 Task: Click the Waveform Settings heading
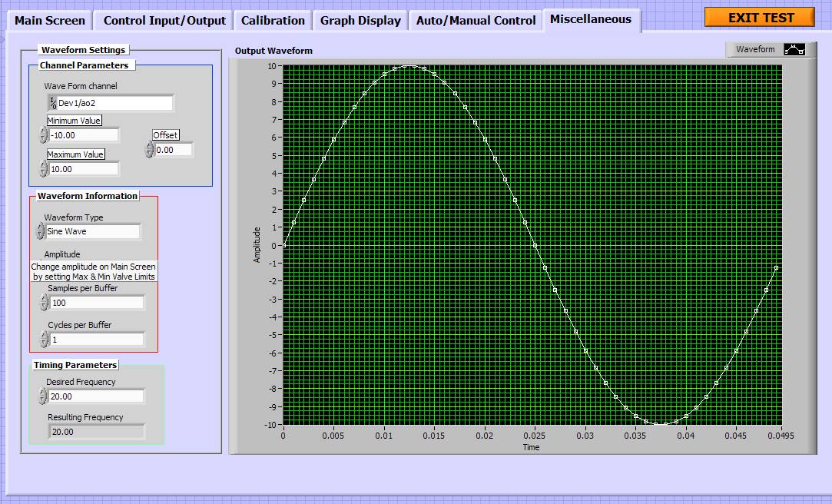pos(83,50)
